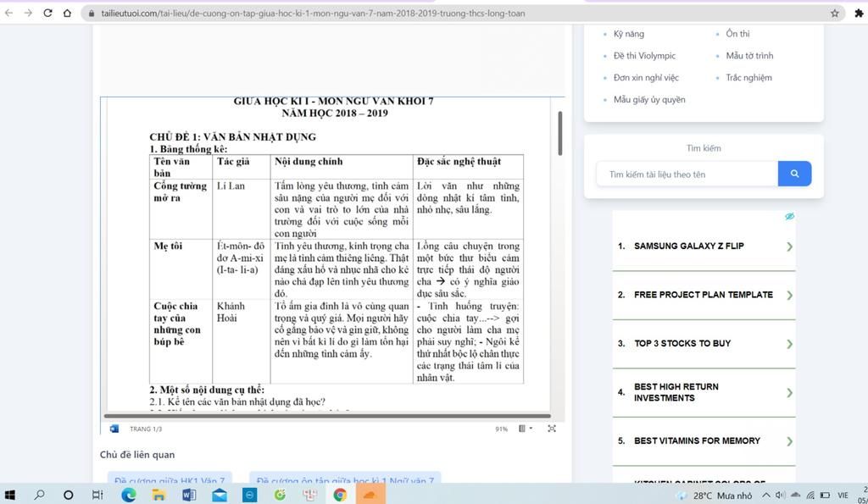Viewport: 868px width, 504px height.
Task: Open the page layout dropdown in viewer
Action: click(526, 429)
